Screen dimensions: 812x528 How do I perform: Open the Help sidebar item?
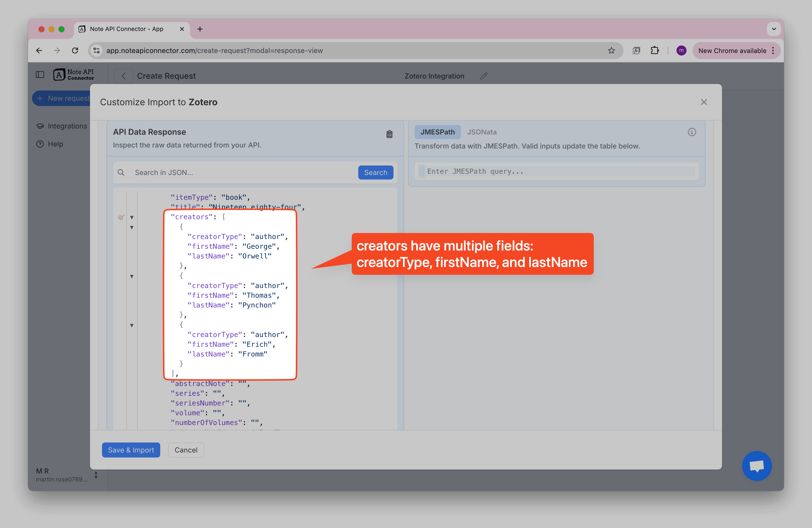pyautogui.click(x=50, y=144)
